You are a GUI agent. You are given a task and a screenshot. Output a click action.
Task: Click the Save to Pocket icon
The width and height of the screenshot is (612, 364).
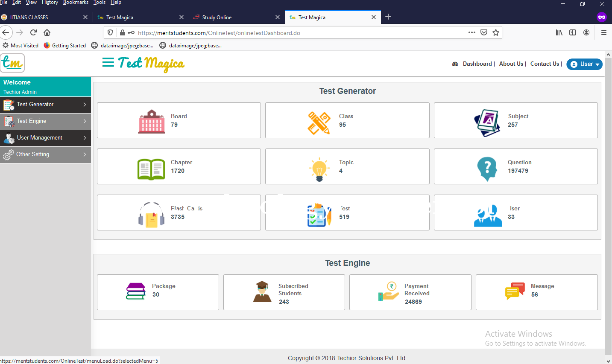click(484, 32)
